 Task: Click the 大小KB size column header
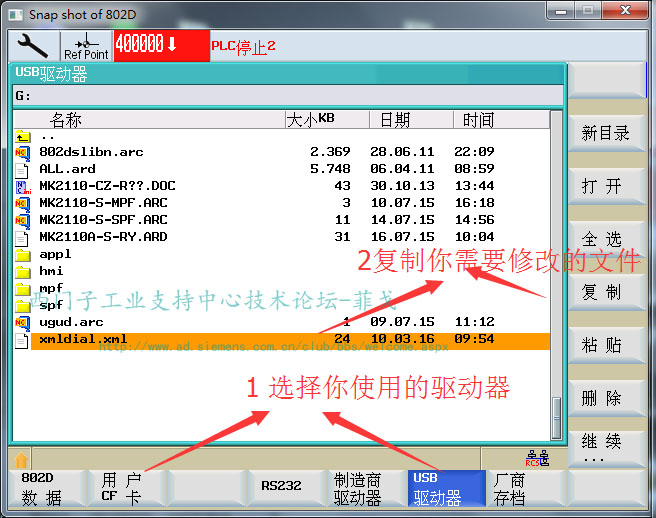327,120
